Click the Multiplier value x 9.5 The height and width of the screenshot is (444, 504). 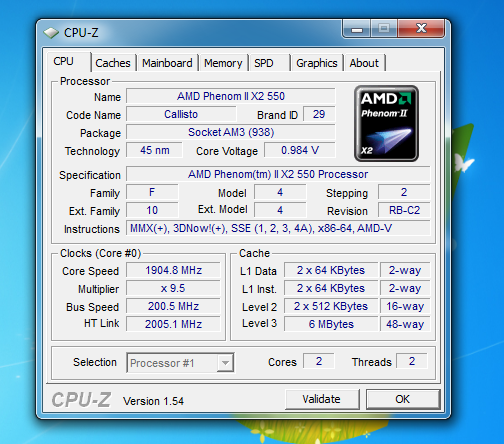[x=173, y=288]
